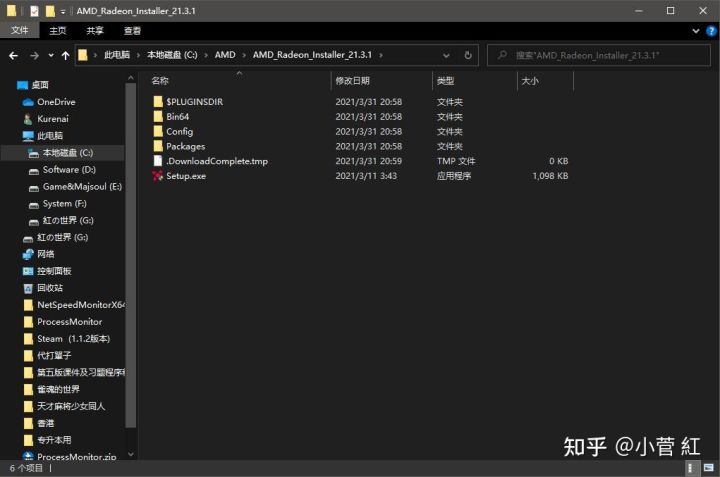
Task: Open the recent locations dropdown arrow
Action: click(51, 56)
